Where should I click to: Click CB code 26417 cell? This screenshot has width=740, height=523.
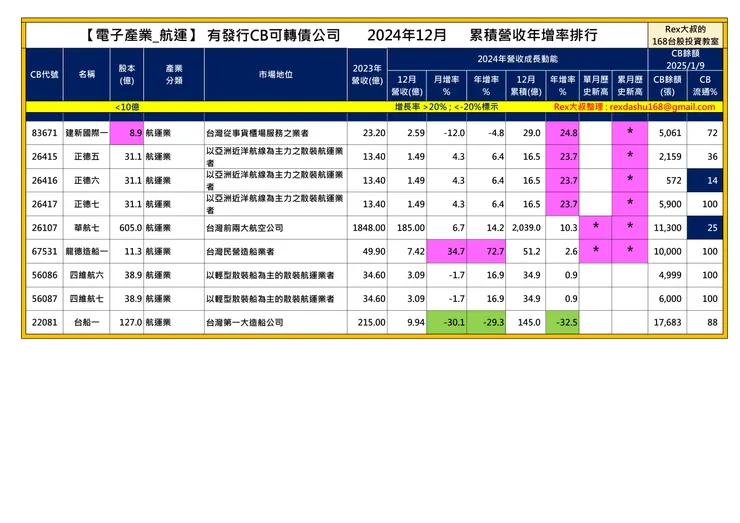[x=44, y=204]
